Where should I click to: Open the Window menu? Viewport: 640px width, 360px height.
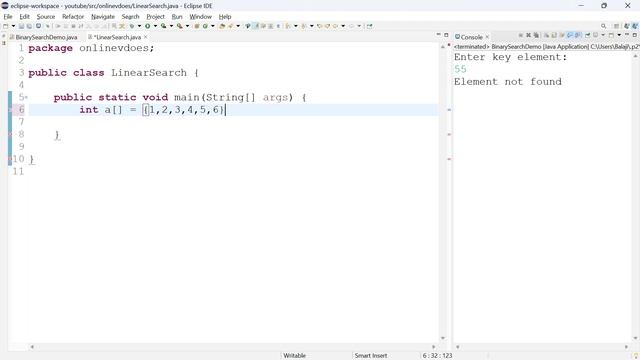[200, 17]
